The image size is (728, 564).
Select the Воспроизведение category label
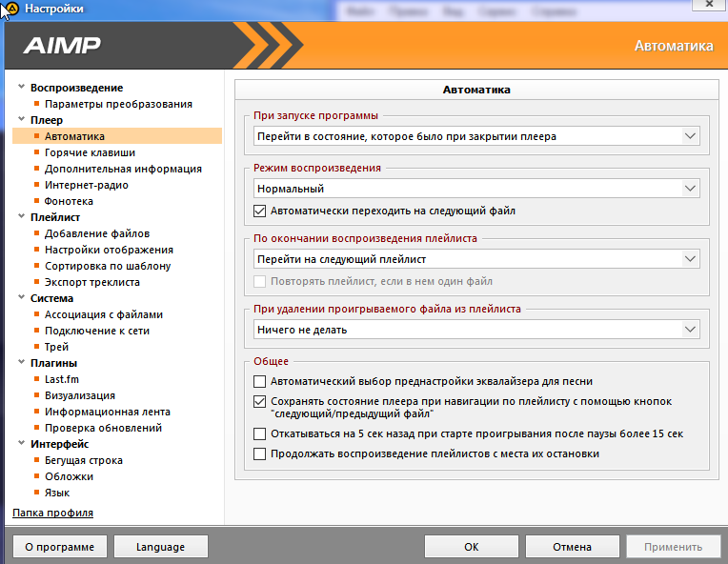pyautogui.click(x=76, y=88)
